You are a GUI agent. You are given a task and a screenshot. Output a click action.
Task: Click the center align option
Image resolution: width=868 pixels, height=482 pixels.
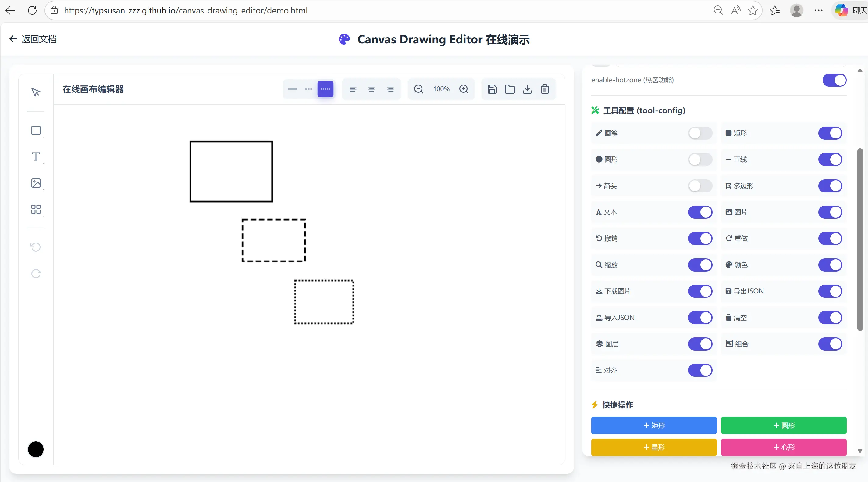[371, 89]
